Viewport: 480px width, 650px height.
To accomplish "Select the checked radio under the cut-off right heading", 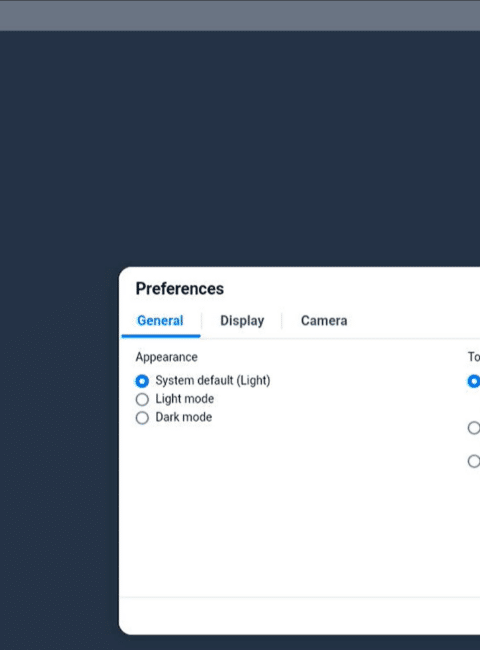I will [x=474, y=381].
